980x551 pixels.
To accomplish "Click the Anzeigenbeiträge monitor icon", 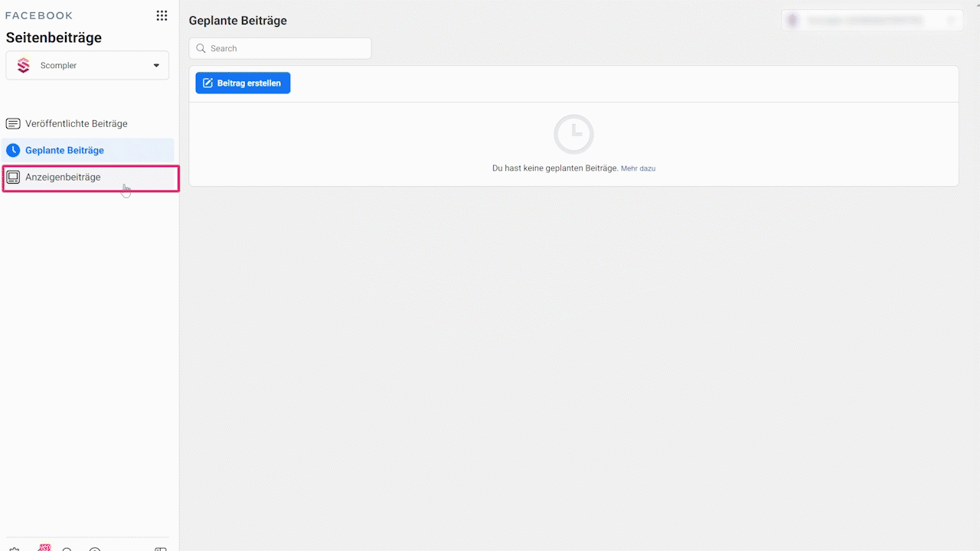I will coord(13,178).
